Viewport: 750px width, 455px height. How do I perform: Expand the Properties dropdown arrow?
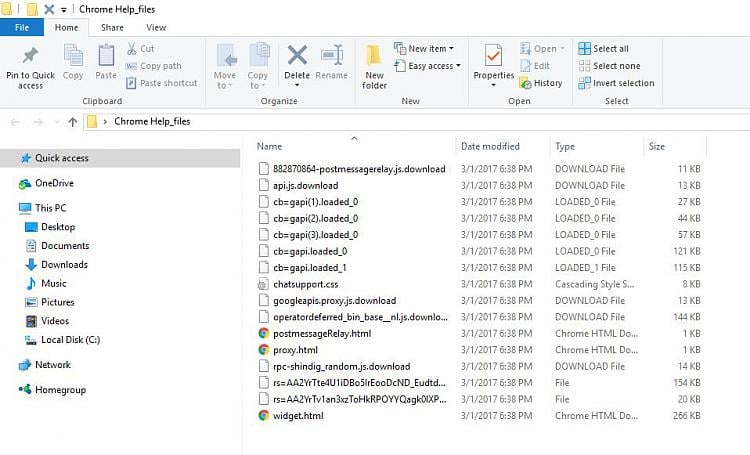point(493,86)
